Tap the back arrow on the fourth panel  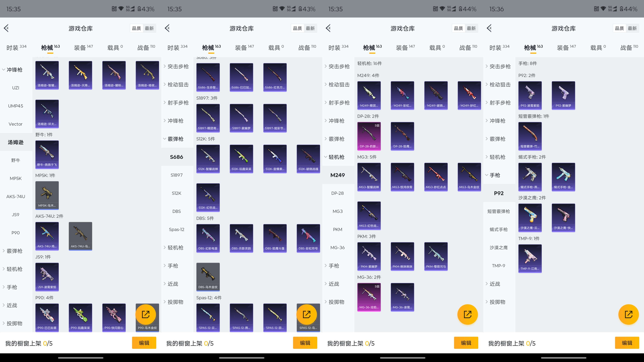(x=489, y=28)
